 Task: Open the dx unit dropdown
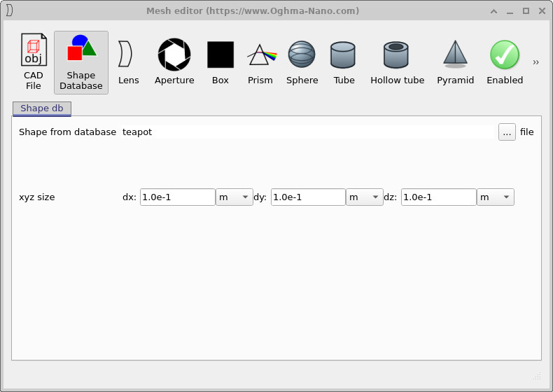point(234,197)
